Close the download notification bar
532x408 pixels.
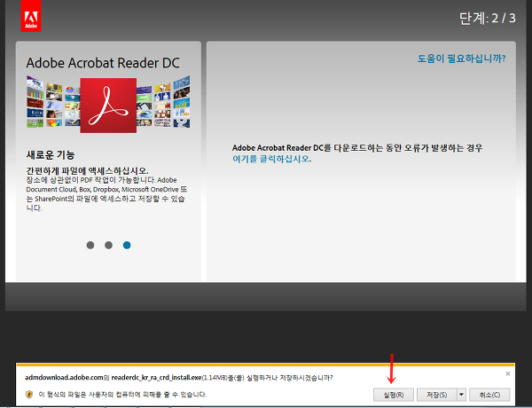(508, 373)
